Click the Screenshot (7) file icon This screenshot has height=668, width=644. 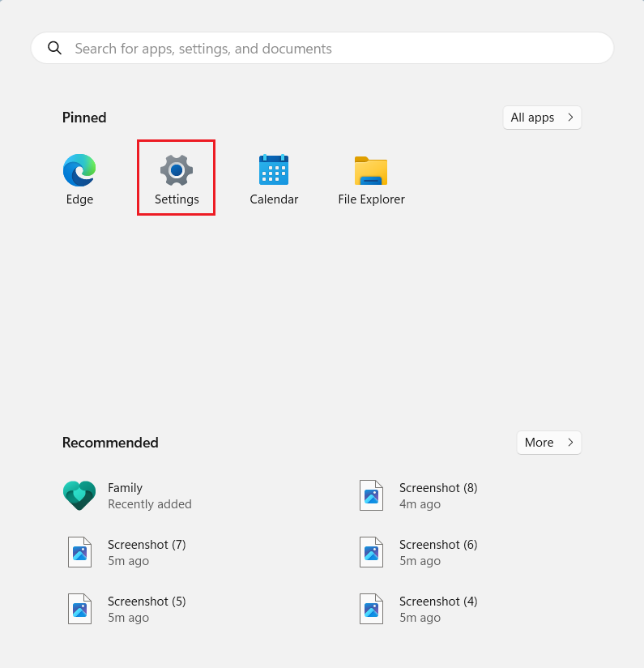click(x=79, y=552)
